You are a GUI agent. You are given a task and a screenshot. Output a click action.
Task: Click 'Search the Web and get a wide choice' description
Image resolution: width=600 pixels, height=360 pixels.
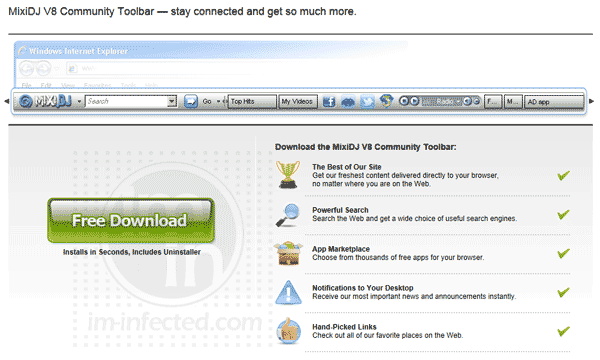[x=414, y=218]
